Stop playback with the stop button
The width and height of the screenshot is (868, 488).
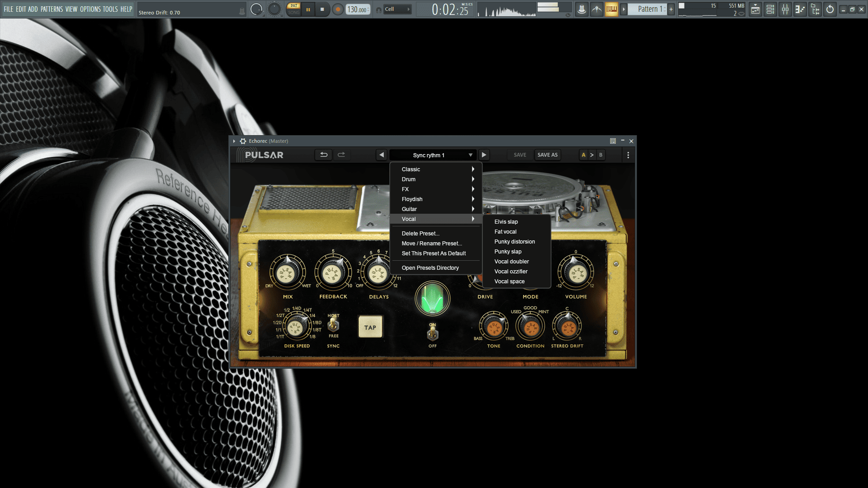[322, 9]
